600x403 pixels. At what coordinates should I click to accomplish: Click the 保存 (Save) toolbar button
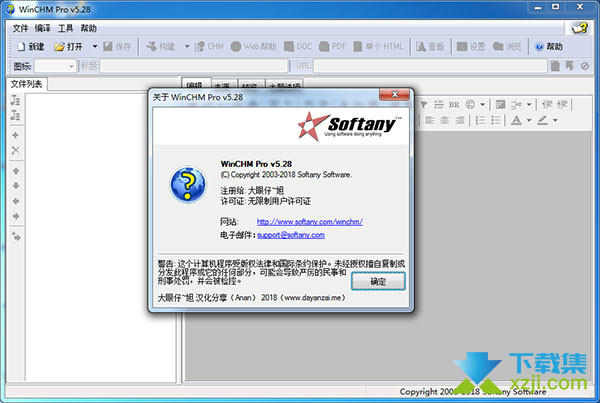(117, 47)
